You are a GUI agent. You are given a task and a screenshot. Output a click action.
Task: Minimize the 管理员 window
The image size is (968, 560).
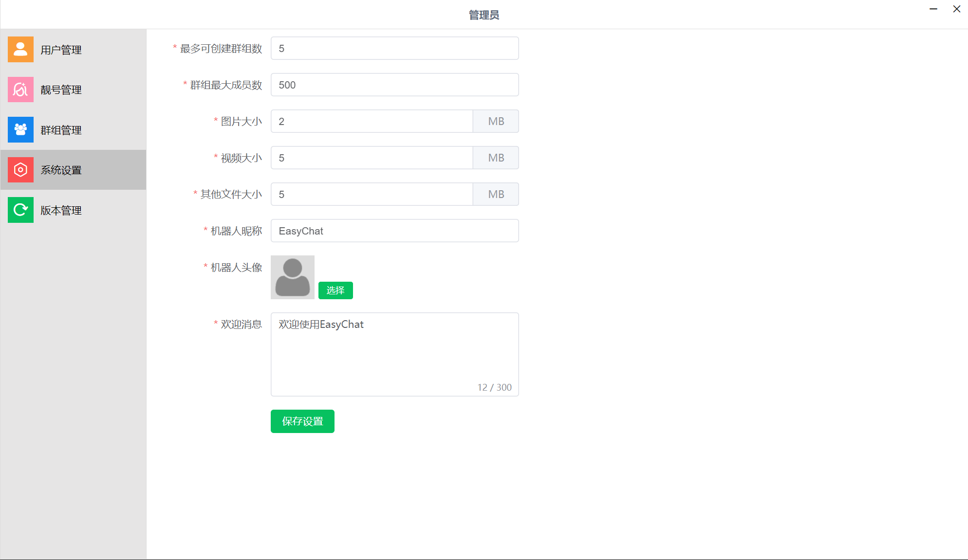[x=933, y=9]
